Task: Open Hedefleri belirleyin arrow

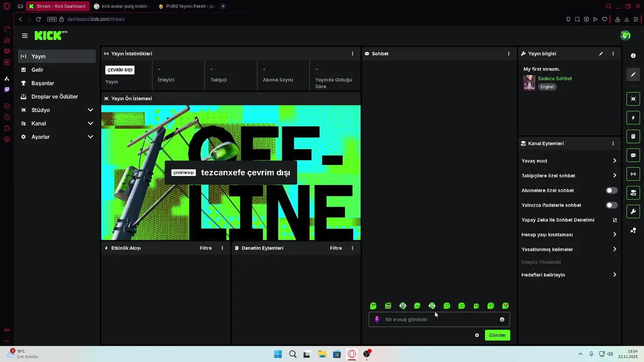Action: tap(614, 275)
